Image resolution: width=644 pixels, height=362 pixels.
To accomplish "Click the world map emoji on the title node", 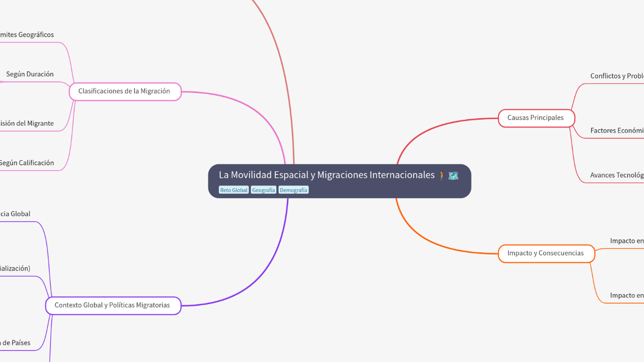I will point(453,175).
